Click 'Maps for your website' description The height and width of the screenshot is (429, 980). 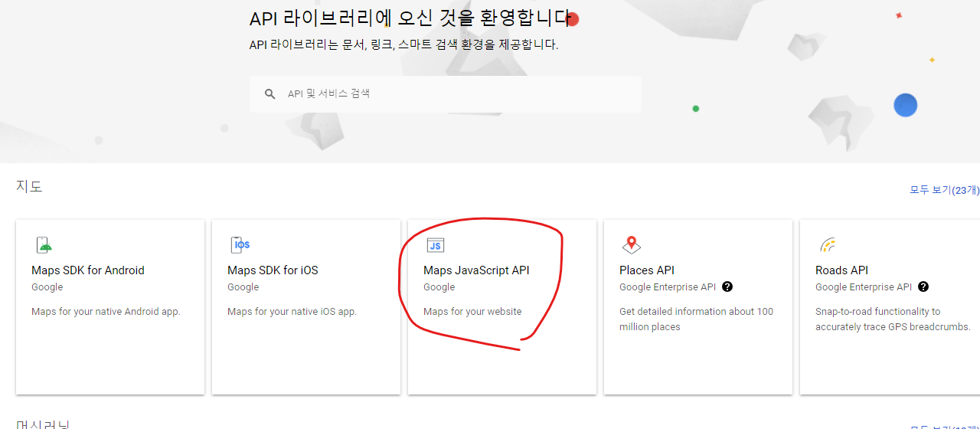[x=472, y=312]
